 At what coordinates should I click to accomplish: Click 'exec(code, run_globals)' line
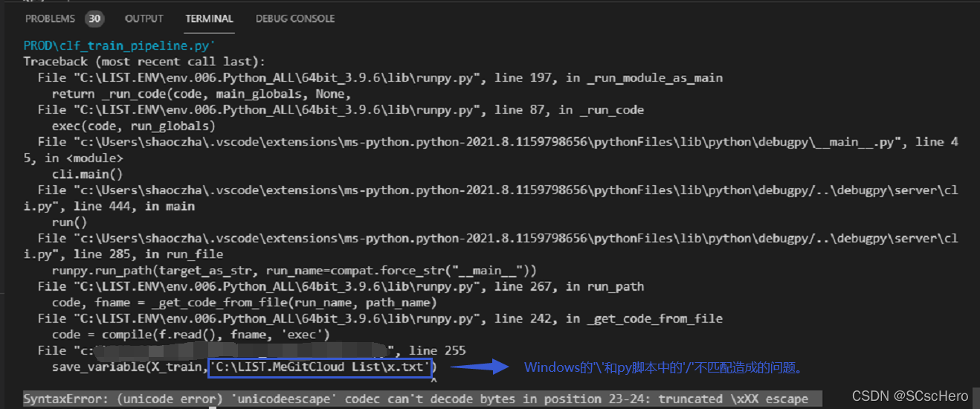coord(134,126)
